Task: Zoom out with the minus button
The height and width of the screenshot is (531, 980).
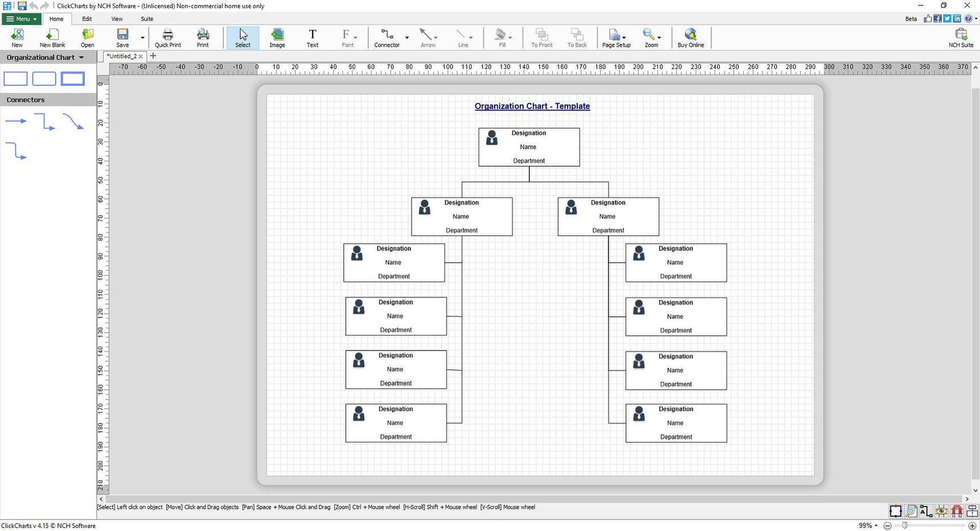Action: pos(888,526)
